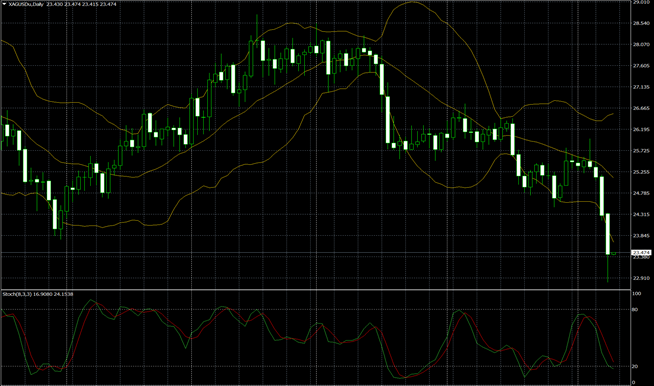The height and width of the screenshot is (386, 654).
Task: Click the 26.665 price axis label
Action: tap(641, 108)
